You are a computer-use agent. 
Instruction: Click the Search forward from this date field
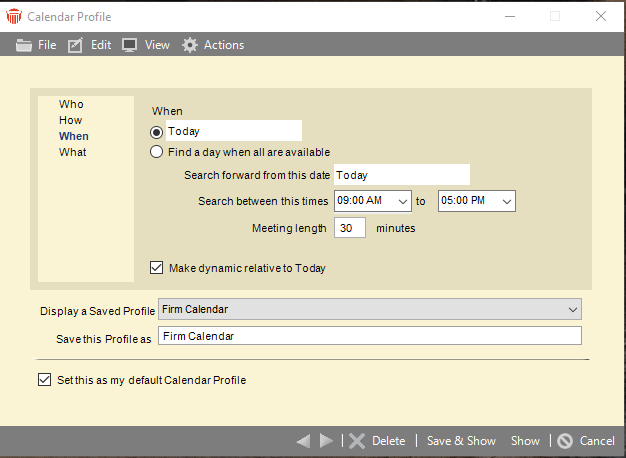[x=402, y=174]
